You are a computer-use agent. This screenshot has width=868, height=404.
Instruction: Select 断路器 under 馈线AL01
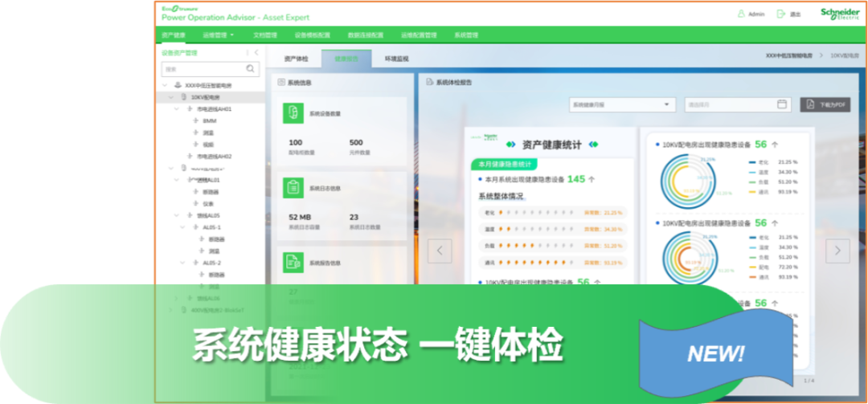click(211, 192)
